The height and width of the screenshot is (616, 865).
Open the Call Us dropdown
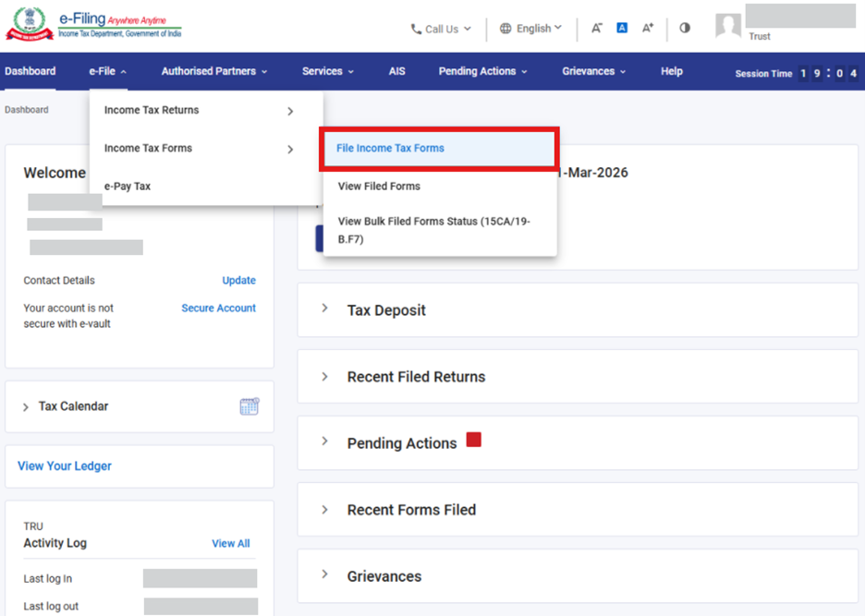tap(441, 29)
